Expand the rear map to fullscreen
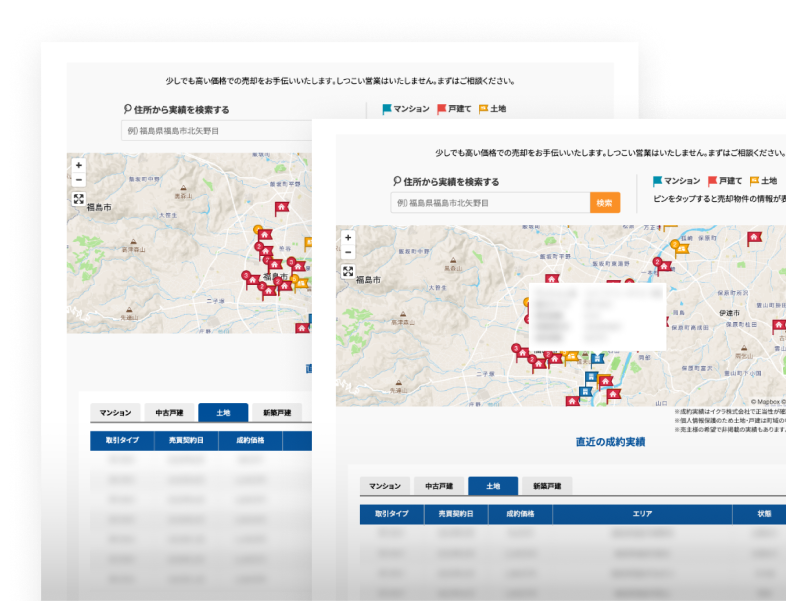786x601 pixels. coord(79,198)
